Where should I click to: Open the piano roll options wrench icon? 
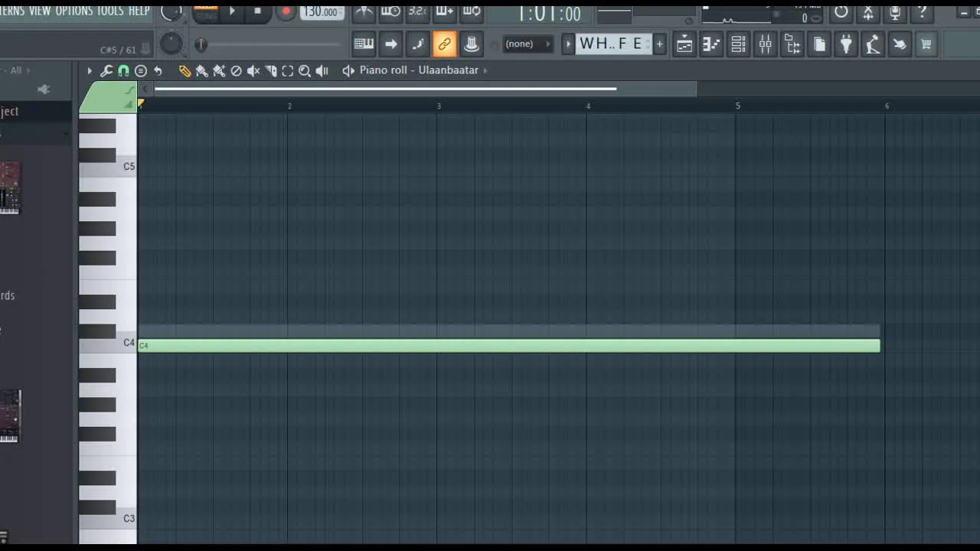point(106,70)
